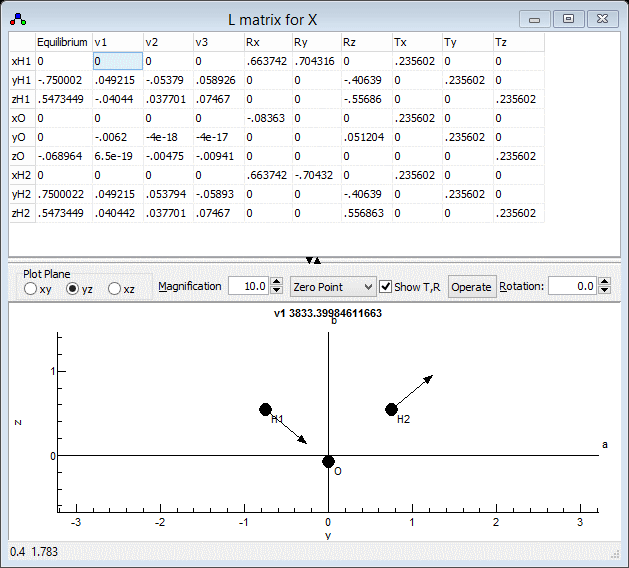Click the Rotation value field

click(x=572, y=286)
